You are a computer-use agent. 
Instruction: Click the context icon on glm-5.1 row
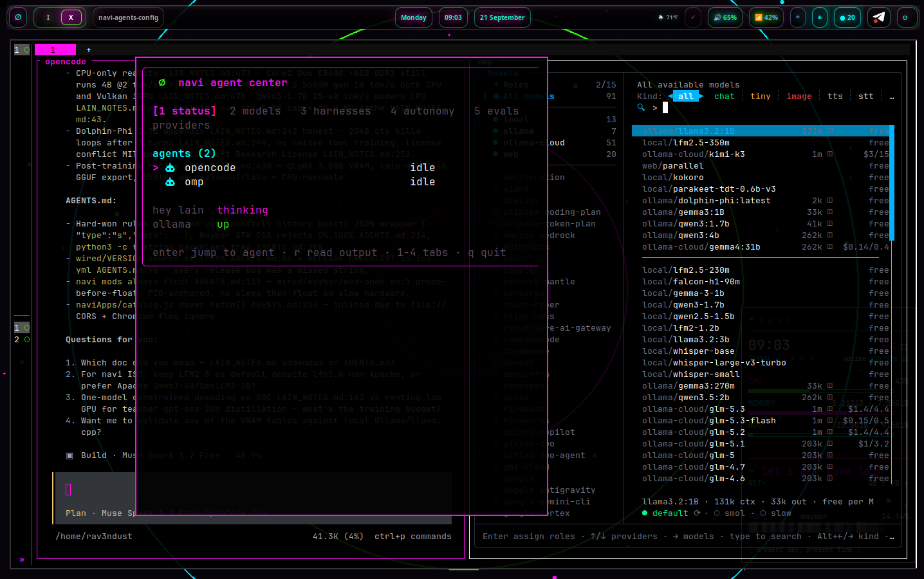830,444
